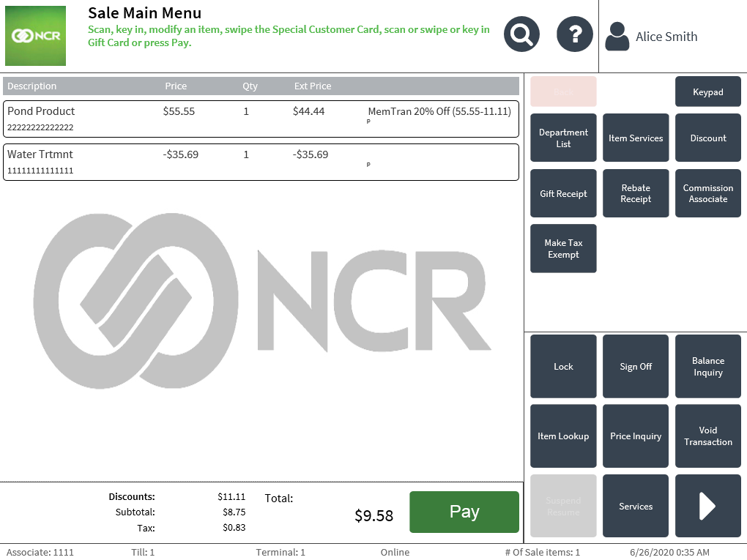Click the disabled Suspend Resume button

(x=563, y=506)
